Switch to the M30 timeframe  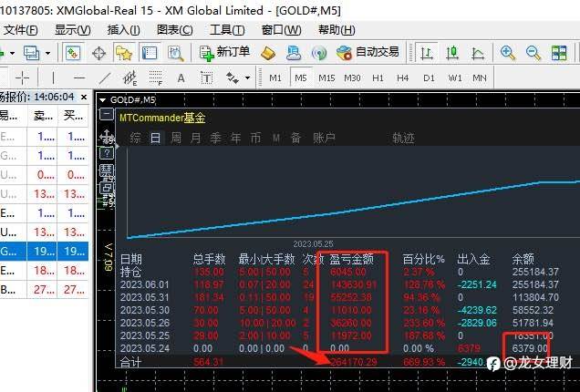(x=352, y=78)
